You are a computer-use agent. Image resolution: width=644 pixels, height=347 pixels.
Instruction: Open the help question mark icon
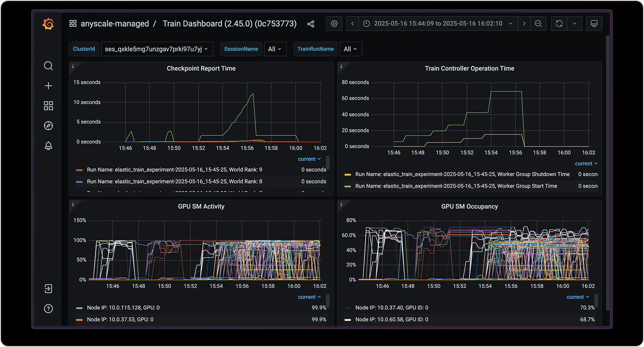tap(48, 309)
